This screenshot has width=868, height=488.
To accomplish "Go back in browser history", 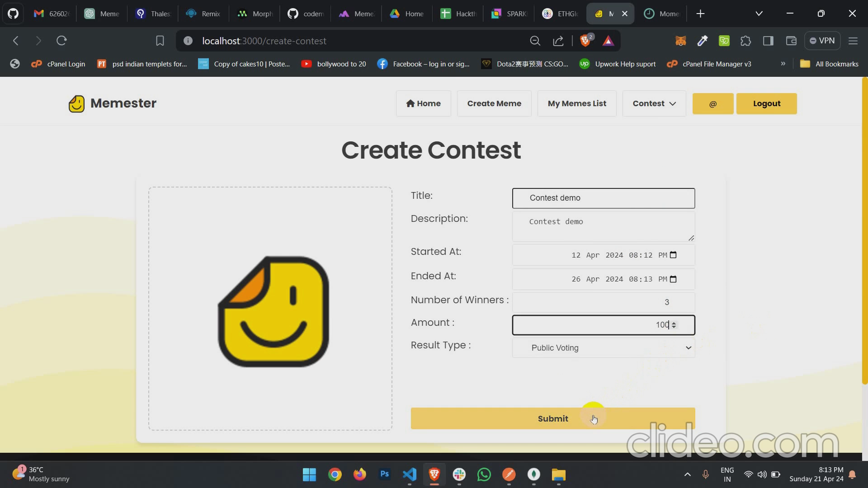I will click(x=16, y=41).
